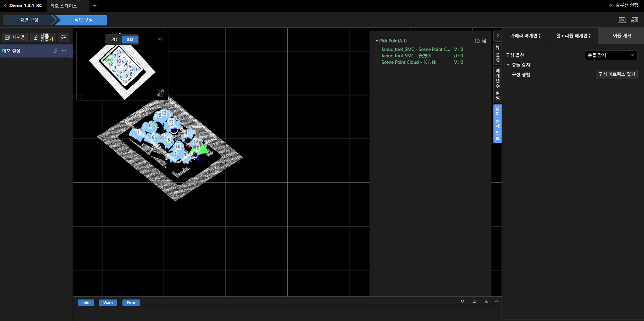644x321 pixels.
Task: Click the link icon on the 데모 설정 row
Action: 55,51
